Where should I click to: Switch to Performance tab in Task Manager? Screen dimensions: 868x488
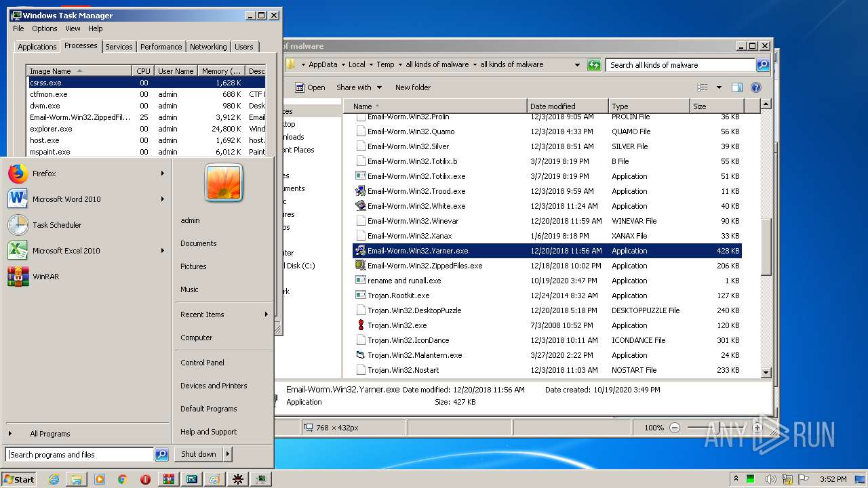coord(161,47)
